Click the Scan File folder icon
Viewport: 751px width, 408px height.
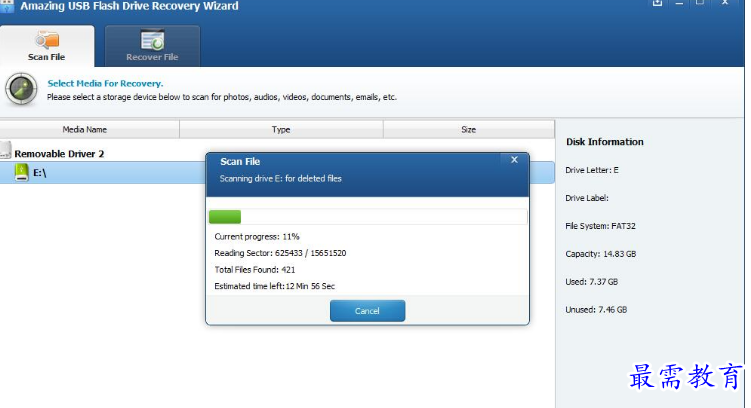[x=47, y=40]
